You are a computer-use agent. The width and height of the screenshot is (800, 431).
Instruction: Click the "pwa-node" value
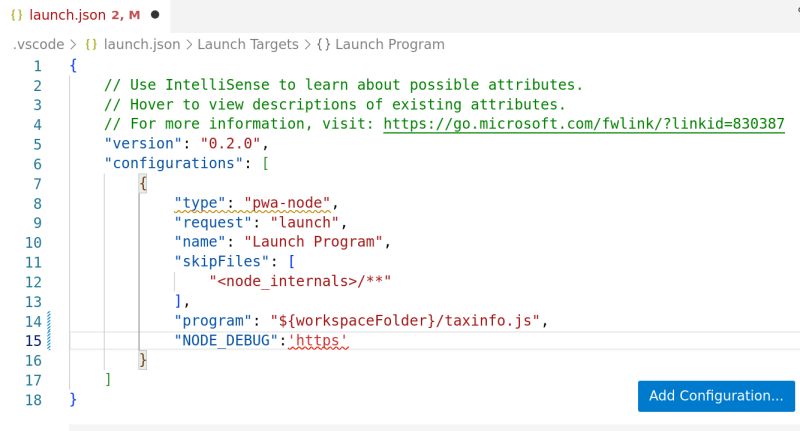(x=287, y=203)
